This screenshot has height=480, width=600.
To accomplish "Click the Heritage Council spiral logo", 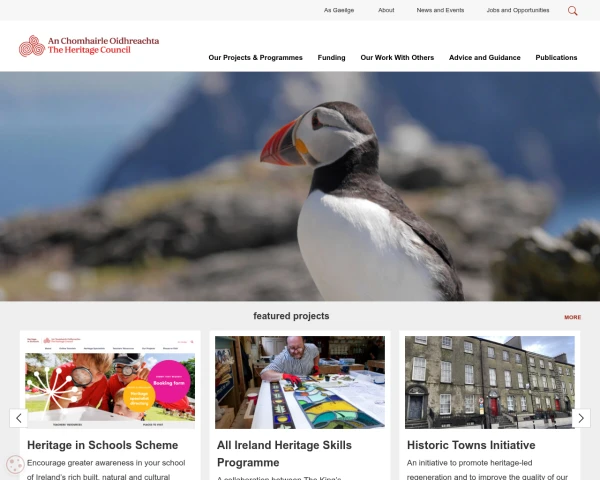I will (32, 46).
